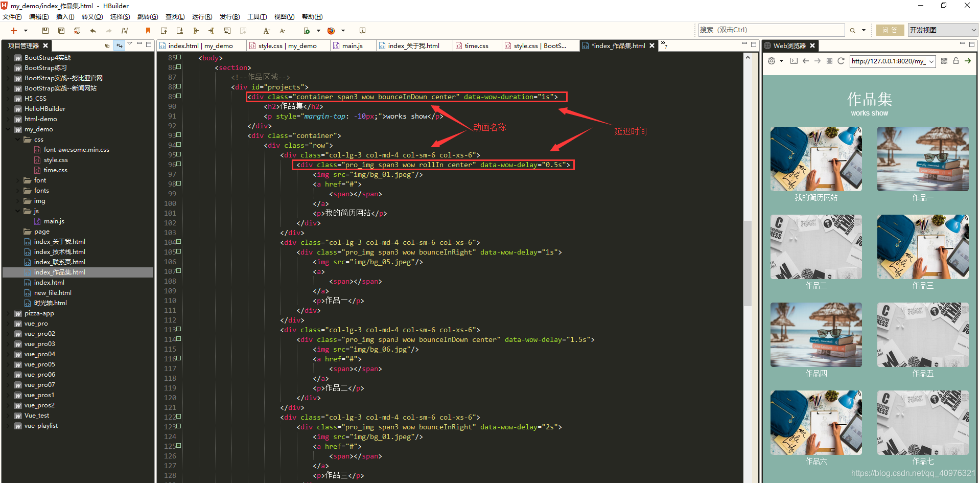Switch to the main.js editor tab
The width and height of the screenshot is (980, 483).
click(x=352, y=46)
